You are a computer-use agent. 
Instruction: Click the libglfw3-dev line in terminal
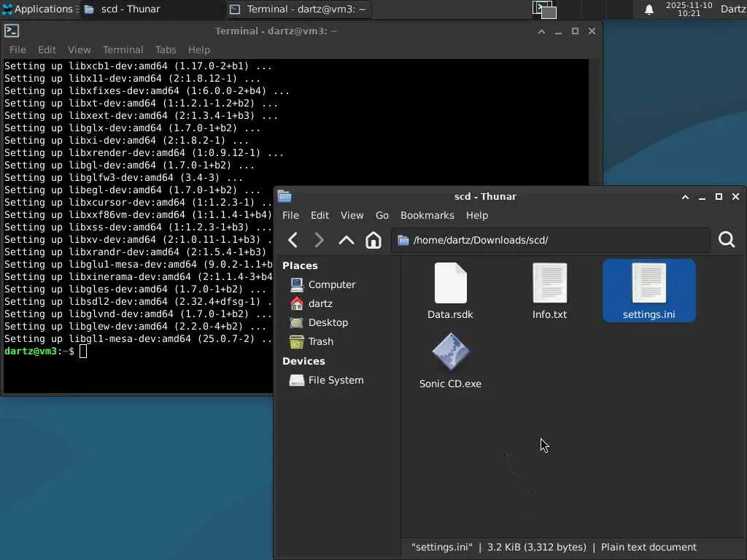[x=123, y=178]
